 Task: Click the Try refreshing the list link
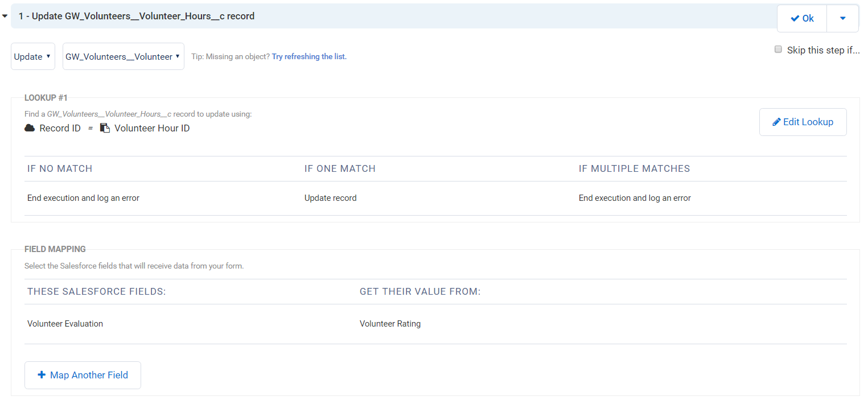[309, 56]
